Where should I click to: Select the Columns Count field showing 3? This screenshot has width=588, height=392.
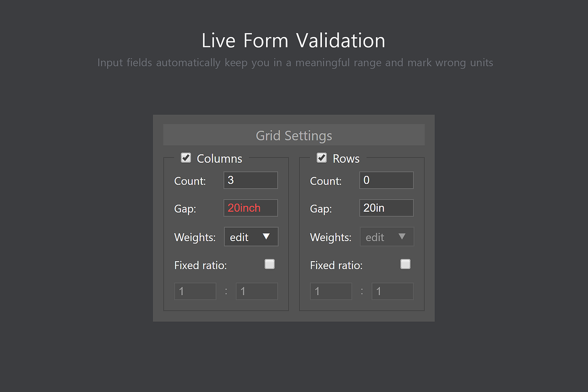(250, 180)
